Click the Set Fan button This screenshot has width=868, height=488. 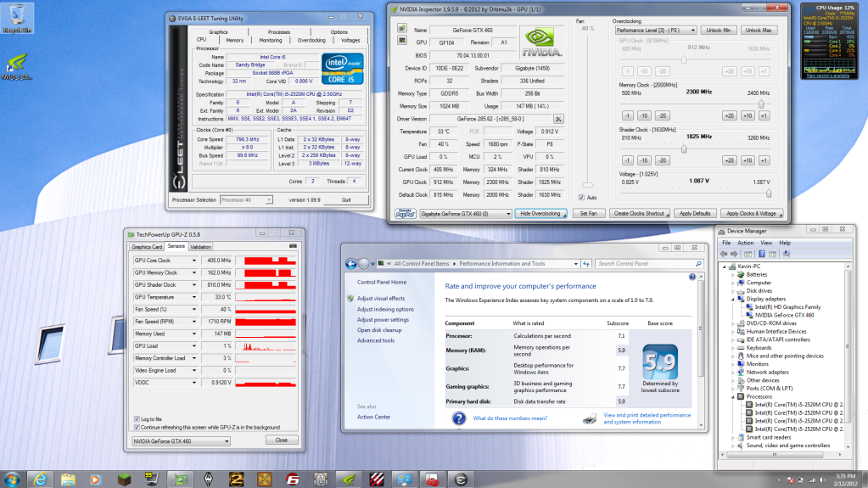coord(589,214)
